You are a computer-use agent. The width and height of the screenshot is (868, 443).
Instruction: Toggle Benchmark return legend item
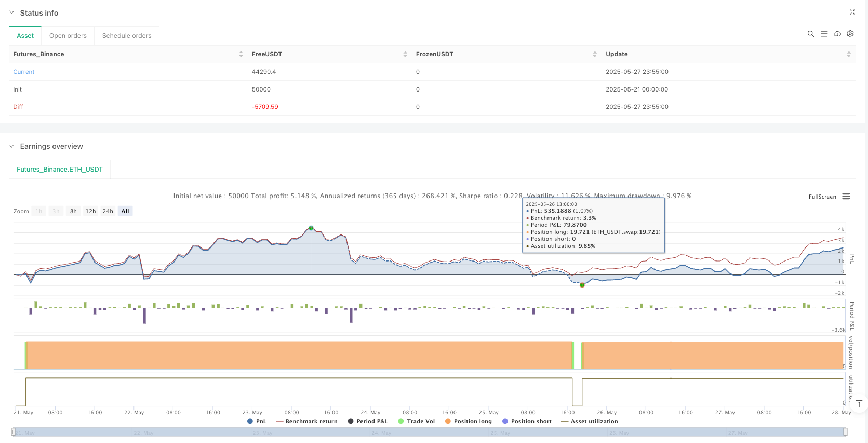click(x=306, y=421)
